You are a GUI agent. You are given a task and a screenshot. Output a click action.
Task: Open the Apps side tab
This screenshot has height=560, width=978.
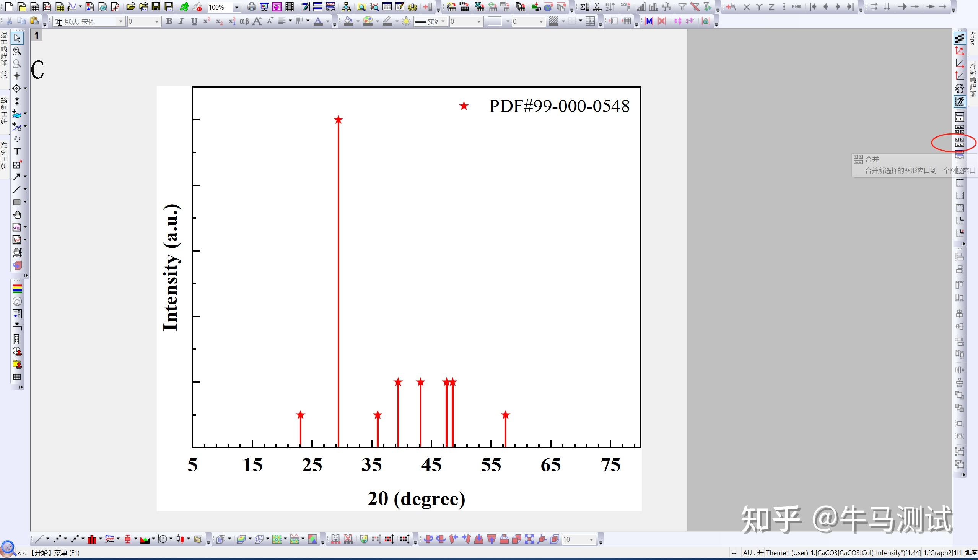[972, 39]
